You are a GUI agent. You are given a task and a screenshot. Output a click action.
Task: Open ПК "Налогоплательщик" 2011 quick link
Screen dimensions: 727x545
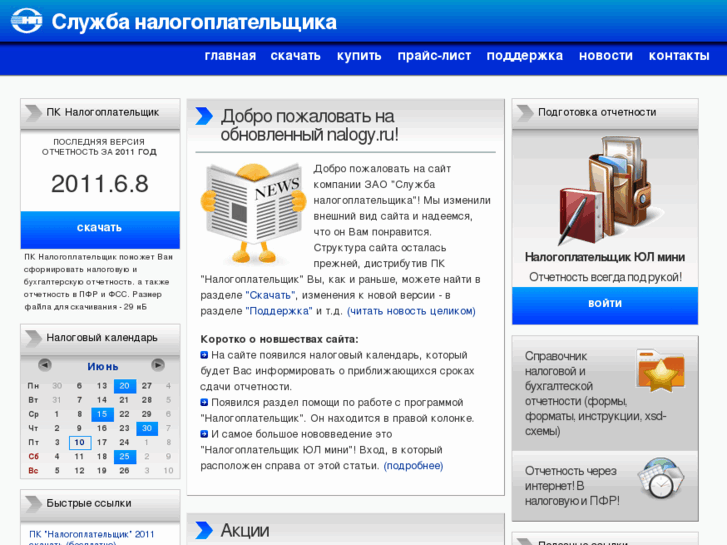click(91, 538)
